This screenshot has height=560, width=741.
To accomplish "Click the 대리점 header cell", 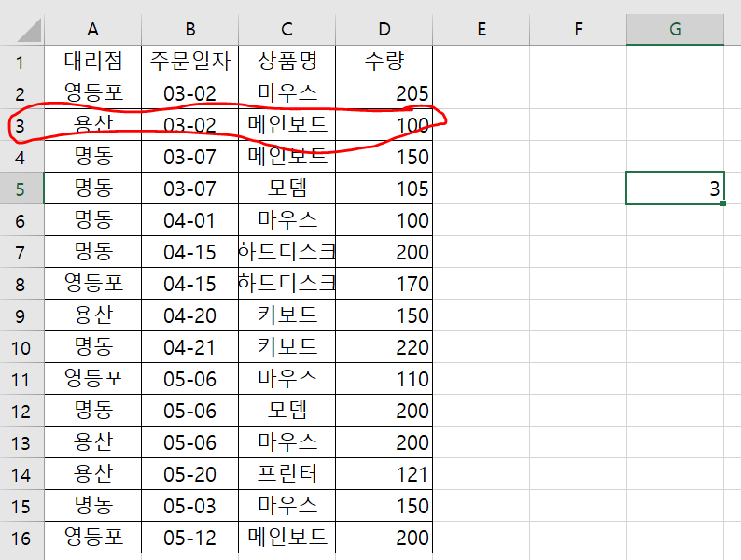I will [x=93, y=62].
